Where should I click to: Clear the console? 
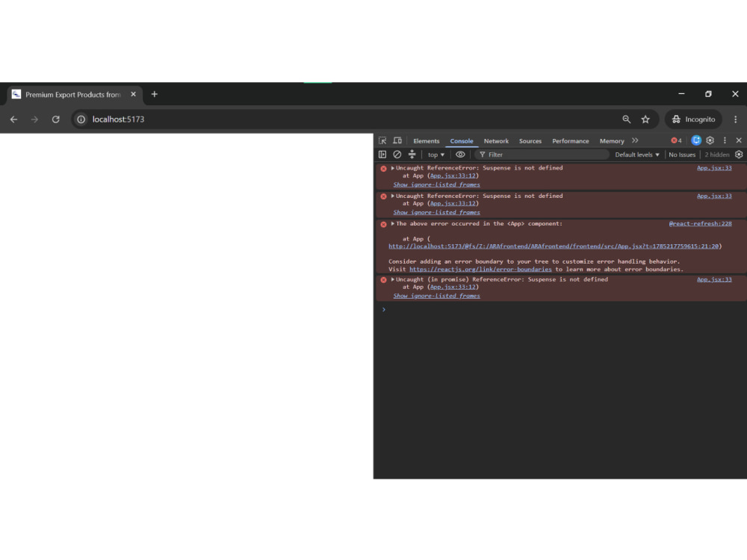(397, 155)
